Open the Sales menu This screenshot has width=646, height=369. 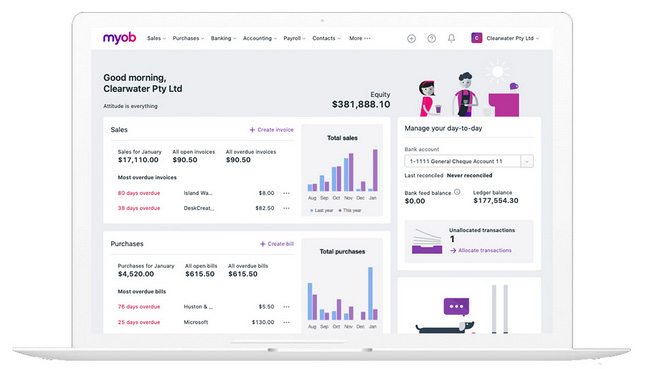click(157, 38)
